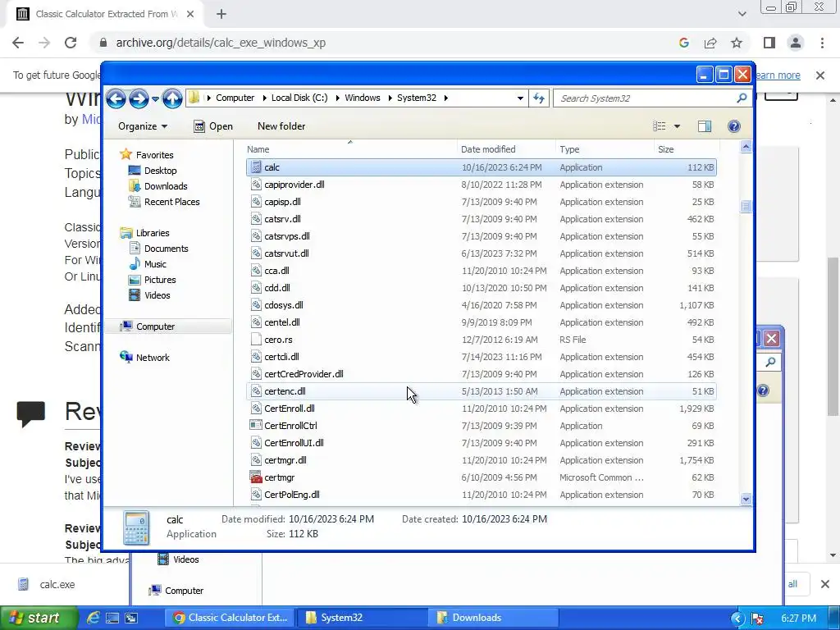Bookmark this page with the star icon
This screenshot has height=630, width=840.
pyautogui.click(x=737, y=43)
